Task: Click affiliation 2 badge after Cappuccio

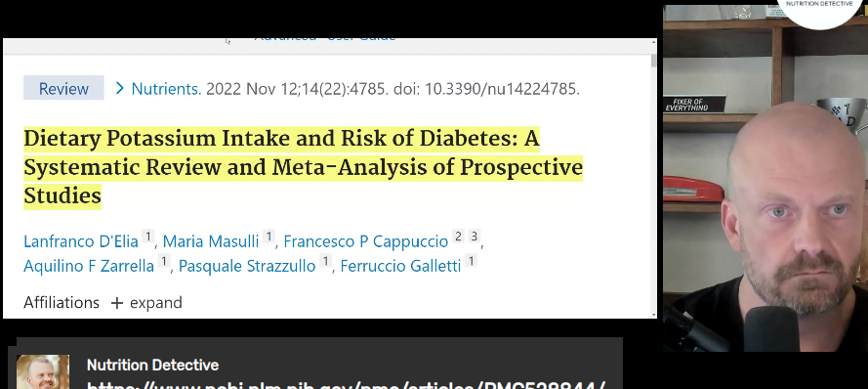Action: [458, 237]
